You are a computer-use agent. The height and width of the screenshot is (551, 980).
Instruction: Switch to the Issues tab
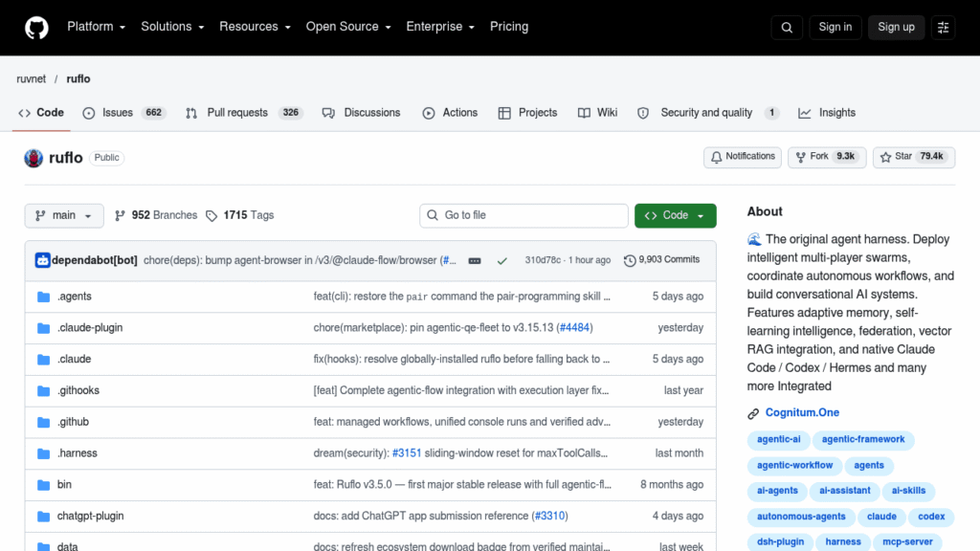coord(124,113)
